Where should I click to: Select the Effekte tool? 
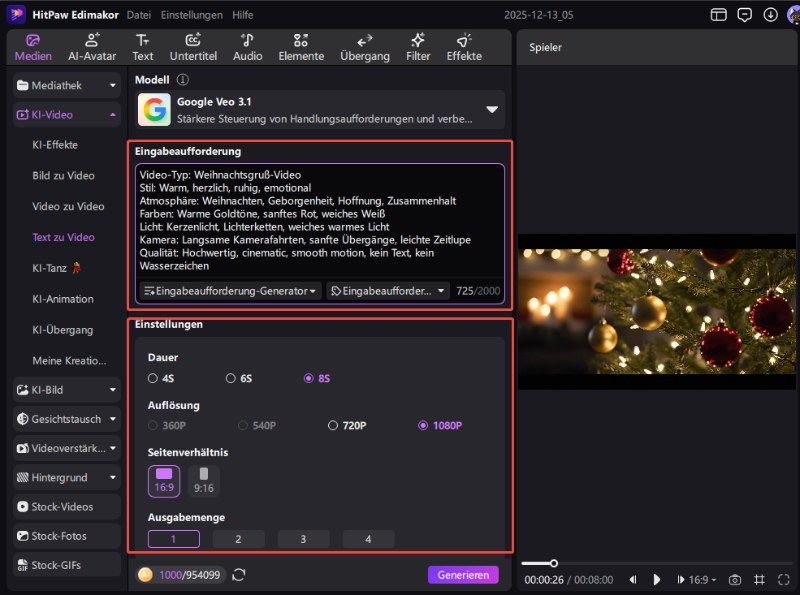463,47
